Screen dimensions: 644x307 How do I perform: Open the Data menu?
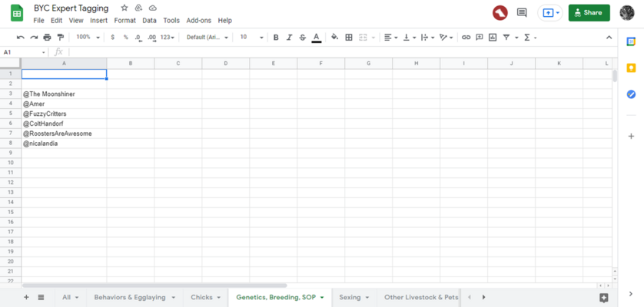[150, 21]
